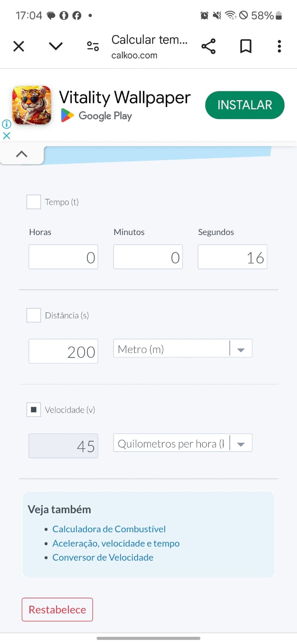
Task: Check the Tempo (t) checkbox
Action: (x=33, y=202)
